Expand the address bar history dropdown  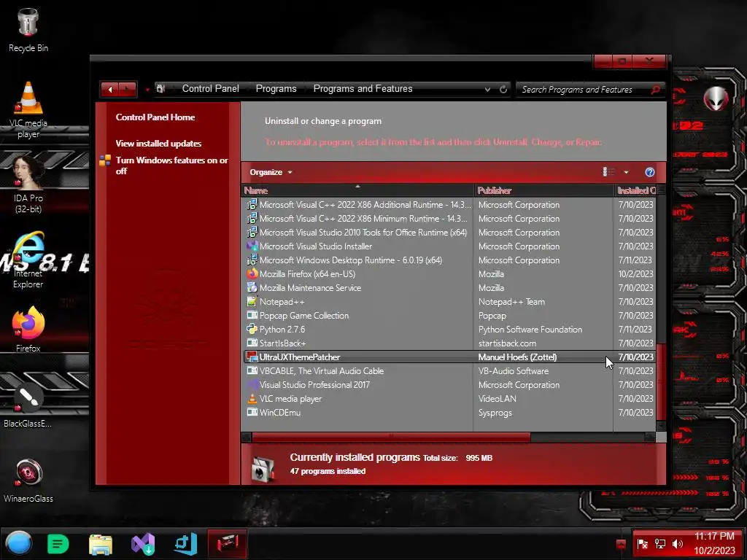(487, 89)
